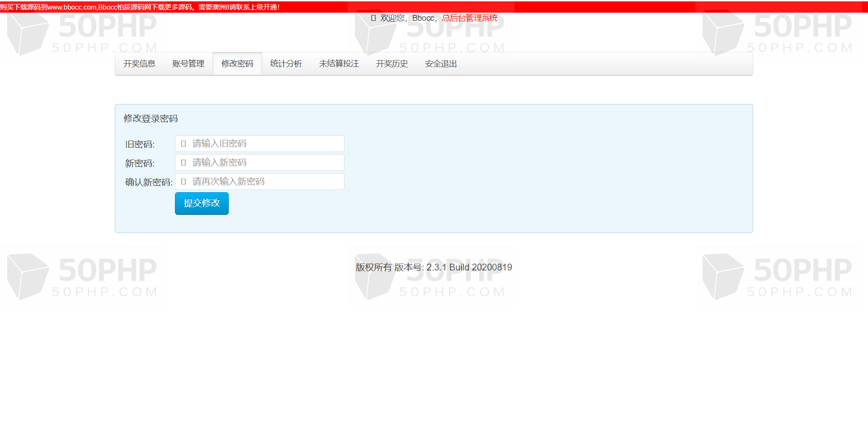Open the 开奖历史 tab
This screenshot has height=421, width=868.
point(392,64)
